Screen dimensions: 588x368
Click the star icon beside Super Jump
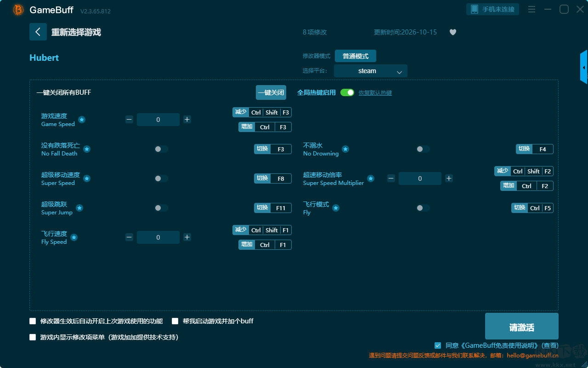tap(79, 208)
